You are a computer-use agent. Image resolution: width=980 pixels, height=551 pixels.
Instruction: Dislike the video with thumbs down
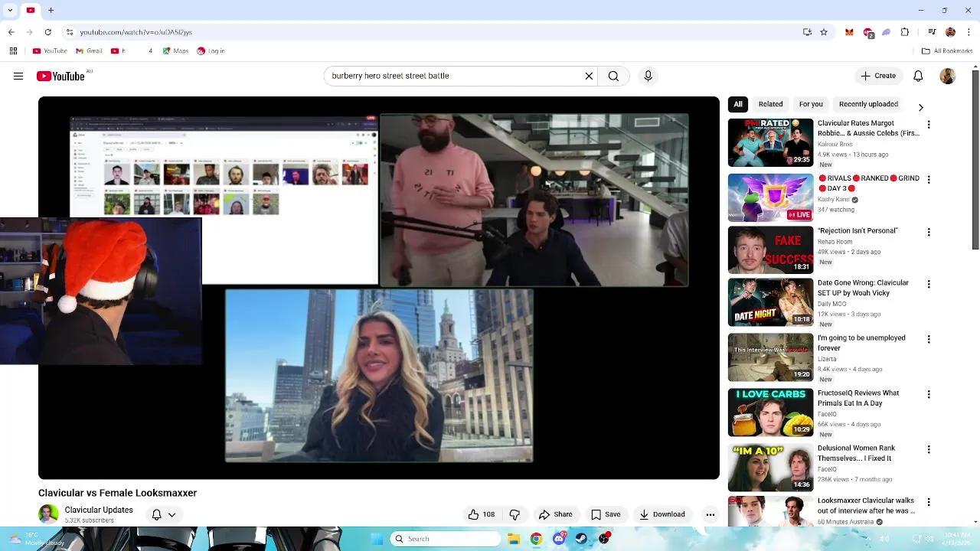(514, 514)
